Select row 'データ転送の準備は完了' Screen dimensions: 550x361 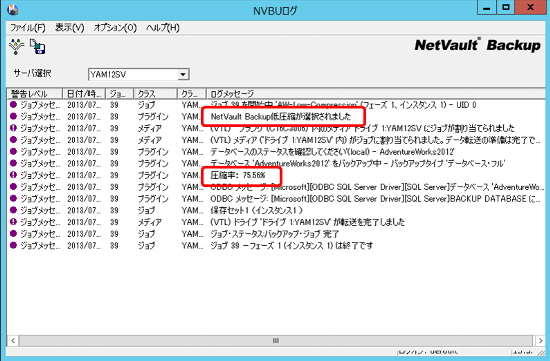(x=276, y=140)
